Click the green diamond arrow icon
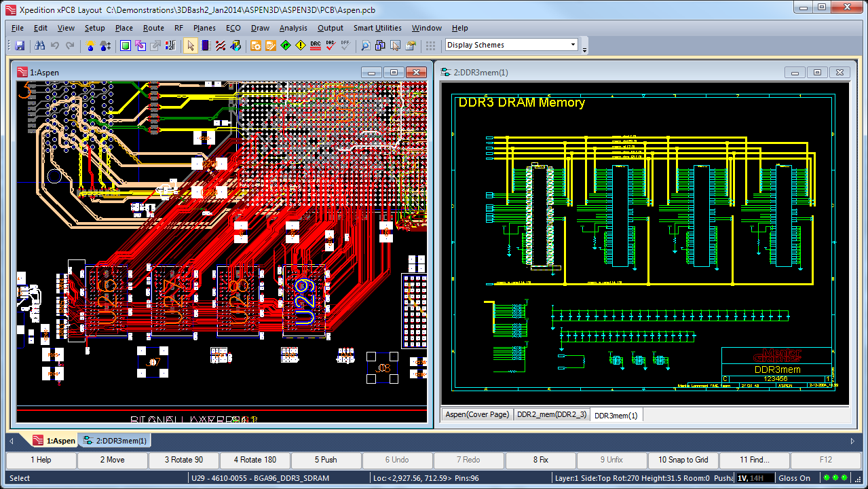 click(285, 46)
